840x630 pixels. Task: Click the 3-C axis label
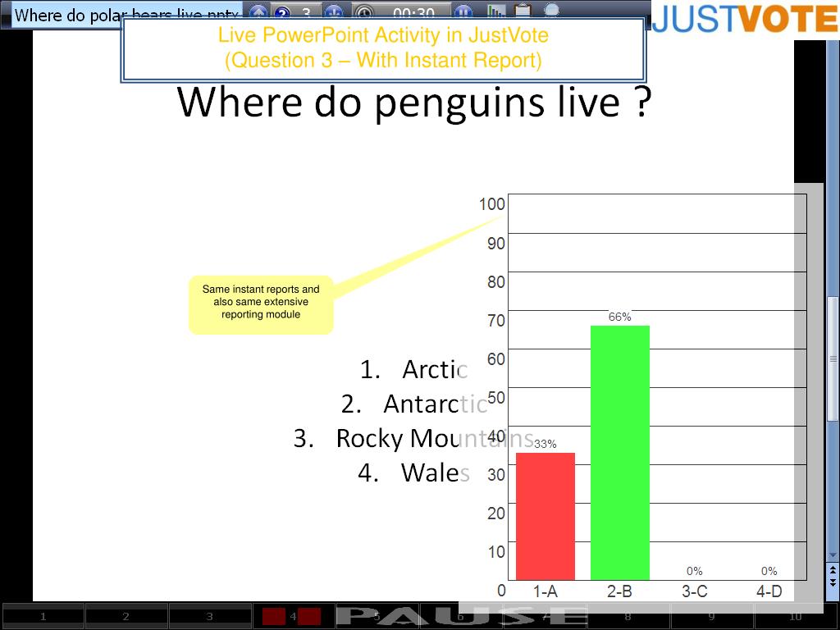coord(694,591)
